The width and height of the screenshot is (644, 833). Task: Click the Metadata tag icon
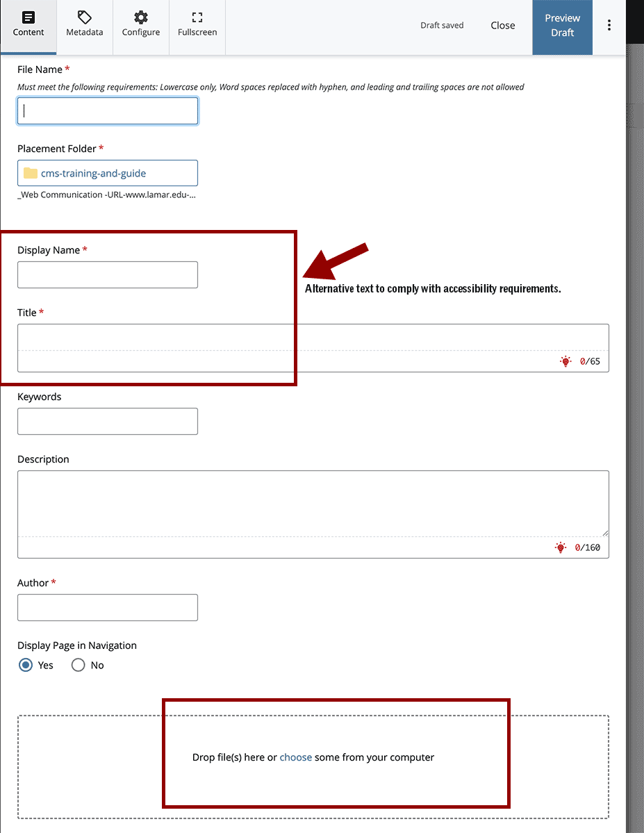pyautogui.click(x=84, y=17)
